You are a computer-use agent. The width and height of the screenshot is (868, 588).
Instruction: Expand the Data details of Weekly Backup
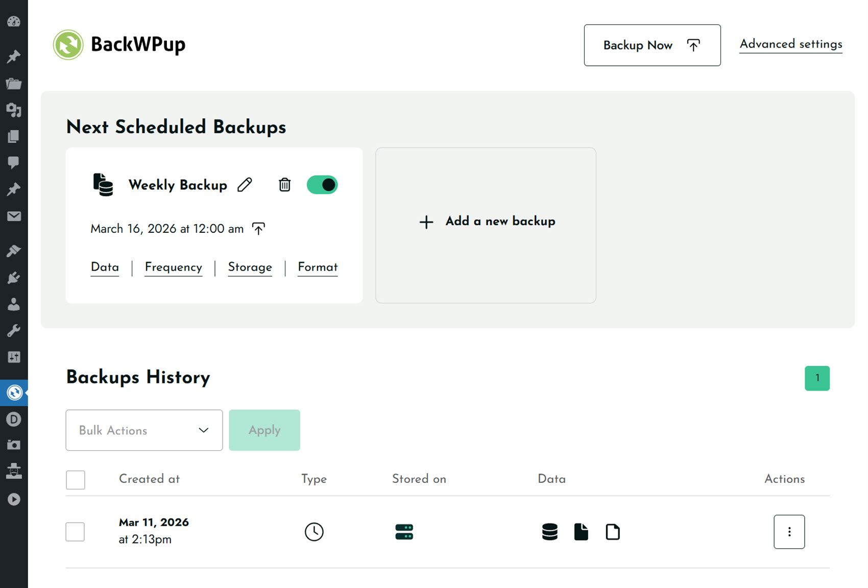(x=105, y=267)
